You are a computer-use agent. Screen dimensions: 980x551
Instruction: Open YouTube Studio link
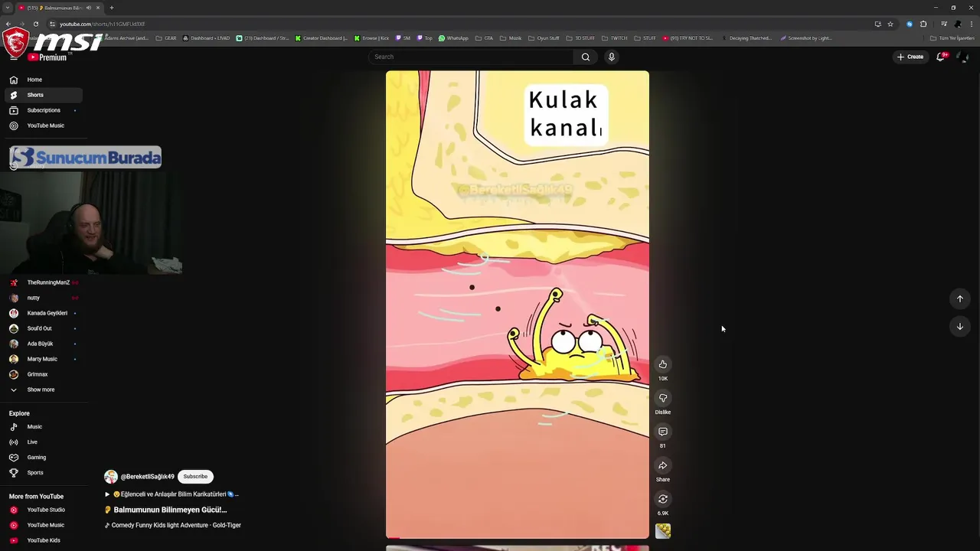[x=43, y=510]
